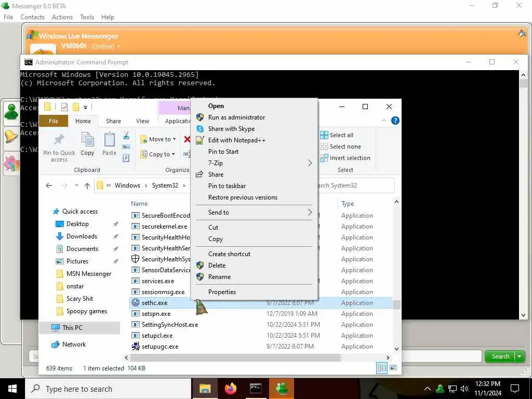Click the Copy icon in Clipboard group
Screen dimensions: 532x399
pos(87,140)
